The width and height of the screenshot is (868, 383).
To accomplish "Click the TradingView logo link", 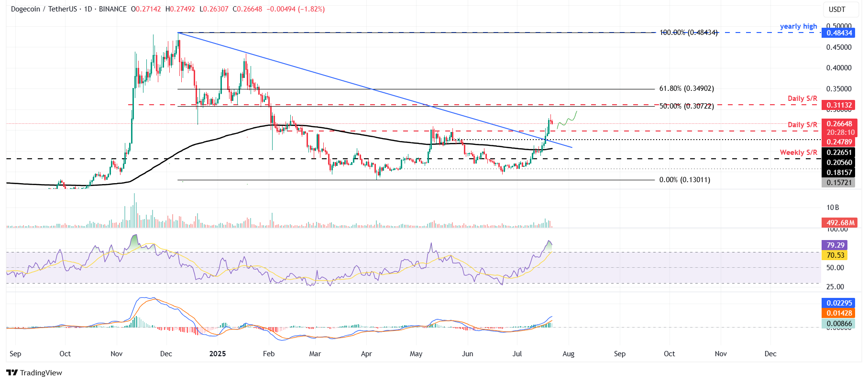I will [x=34, y=372].
